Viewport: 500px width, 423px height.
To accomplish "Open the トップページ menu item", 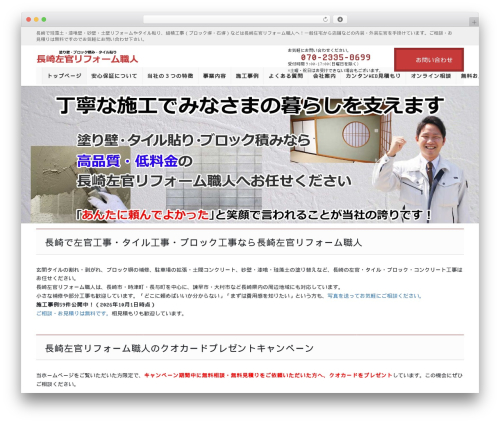I will coord(64,76).
